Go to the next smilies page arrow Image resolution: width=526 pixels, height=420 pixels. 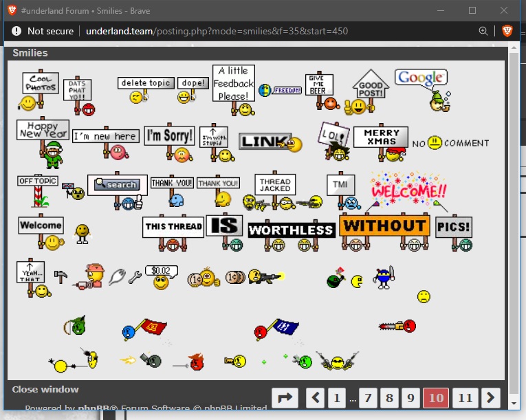[x=490, y=397]
